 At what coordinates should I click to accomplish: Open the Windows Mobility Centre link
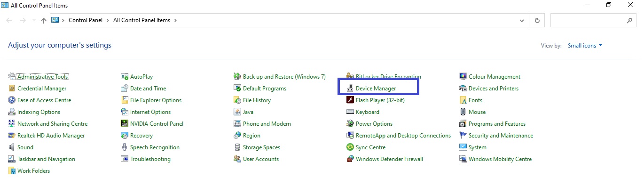click(500, 159)
